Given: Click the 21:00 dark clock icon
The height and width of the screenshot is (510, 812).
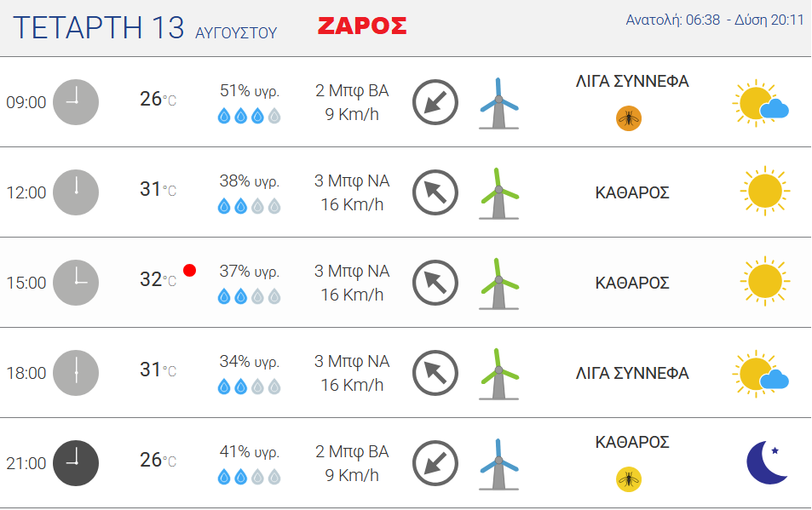Looking at the screenshot, I should point(76,463).
